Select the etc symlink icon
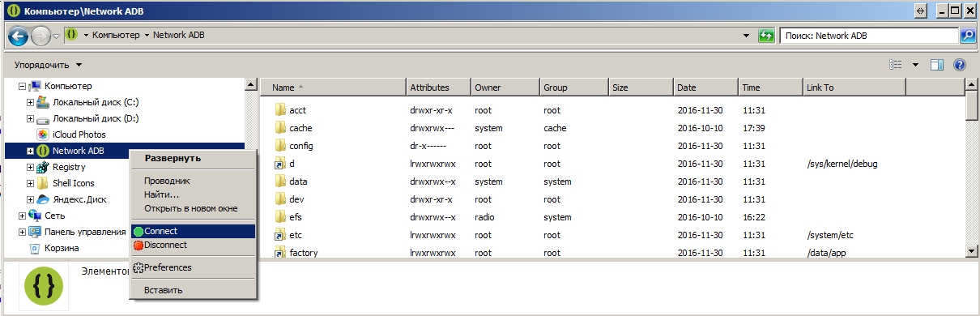 pyautogui.click(x=280, y=235)
